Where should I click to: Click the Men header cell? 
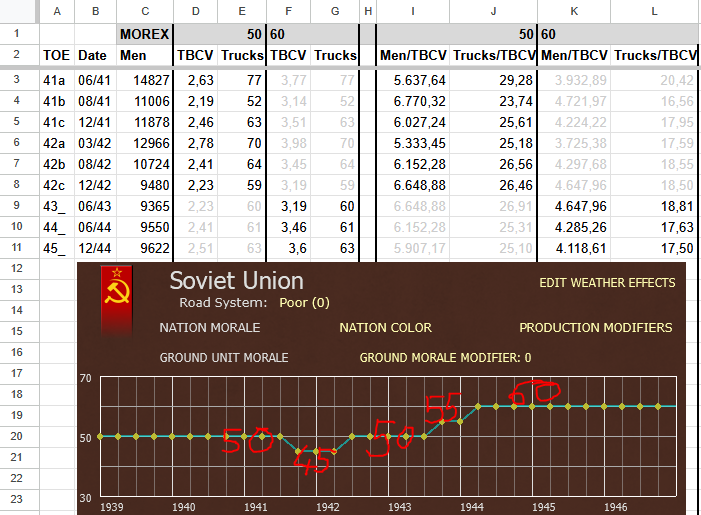pos(145,55)
